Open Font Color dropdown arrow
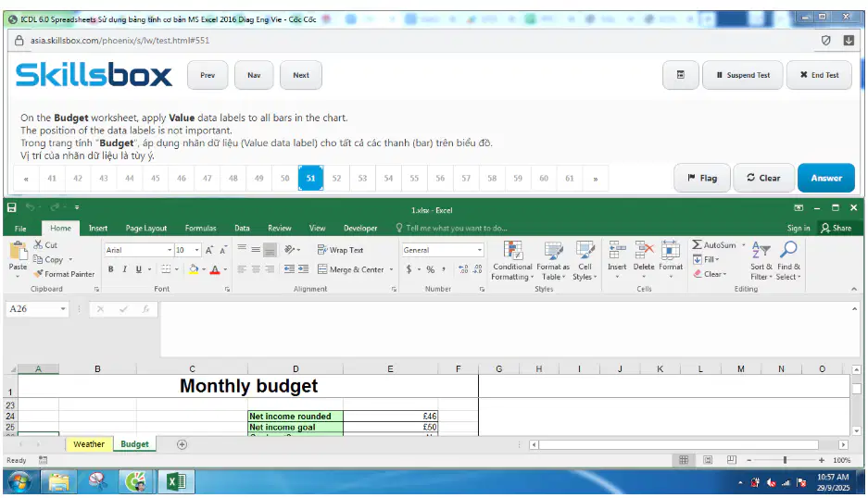868x498 pixels. tap(225, 269)
